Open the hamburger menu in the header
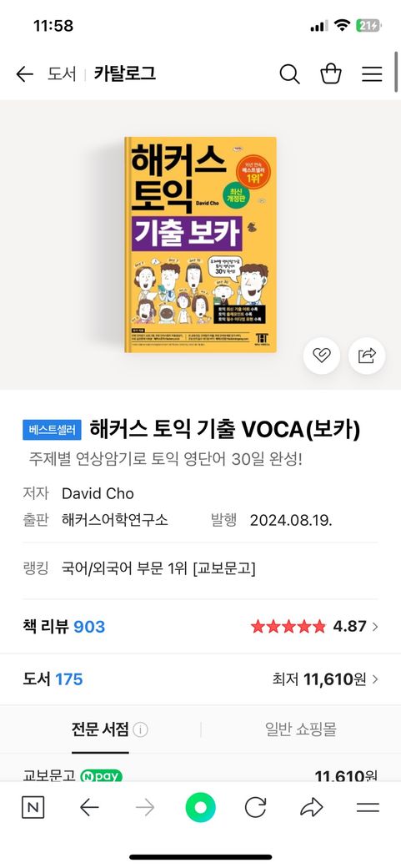Image resolution: width=401 pixels, height=868 pixels. (373, 73)
